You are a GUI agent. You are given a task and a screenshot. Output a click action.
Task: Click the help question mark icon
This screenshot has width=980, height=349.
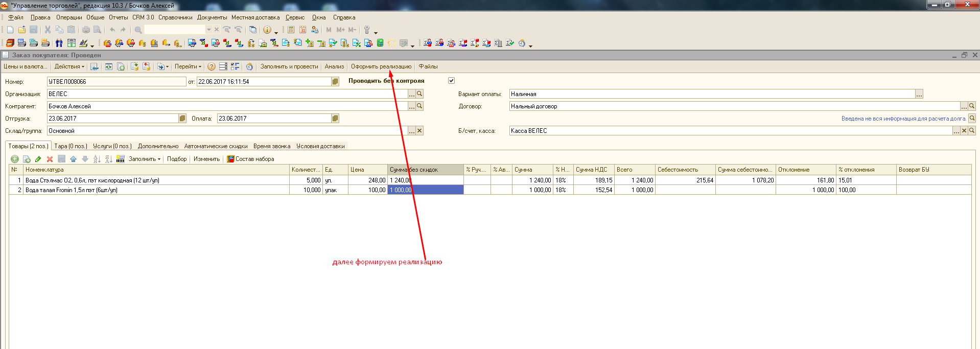pos(211,66)
